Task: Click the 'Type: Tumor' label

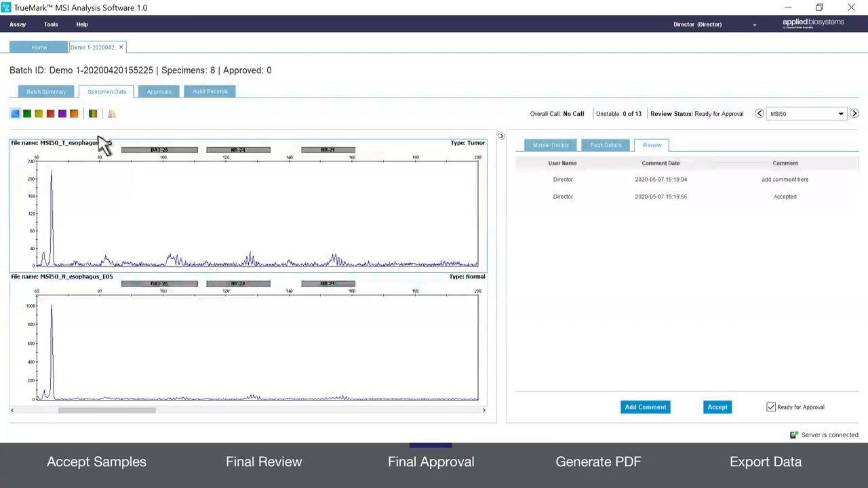Action: pos(468,143)
